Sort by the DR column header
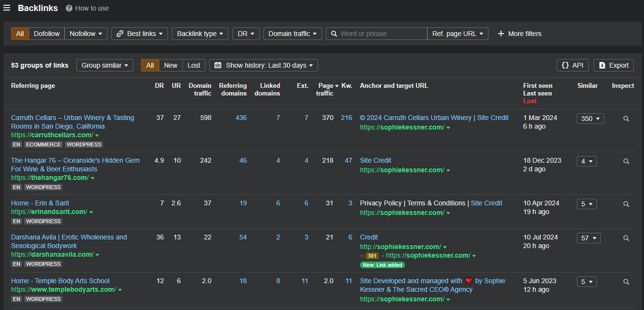Viewport: 644px width, 310px height. coord(159,85)
